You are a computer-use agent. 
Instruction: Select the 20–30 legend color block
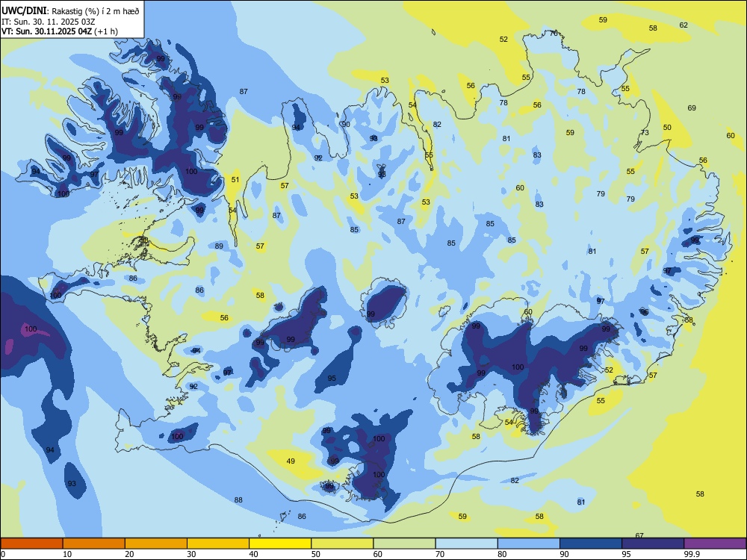[x=156, y=543]
